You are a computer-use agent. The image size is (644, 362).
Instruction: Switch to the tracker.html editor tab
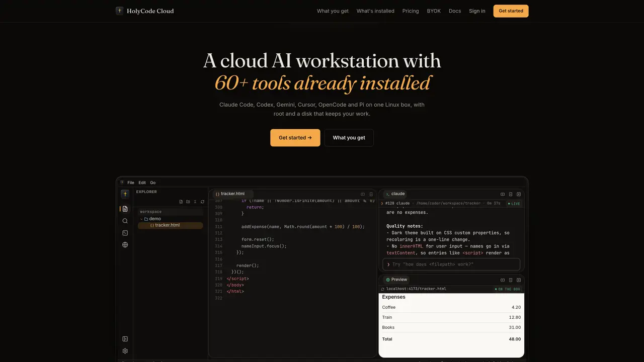click(230, 194)
